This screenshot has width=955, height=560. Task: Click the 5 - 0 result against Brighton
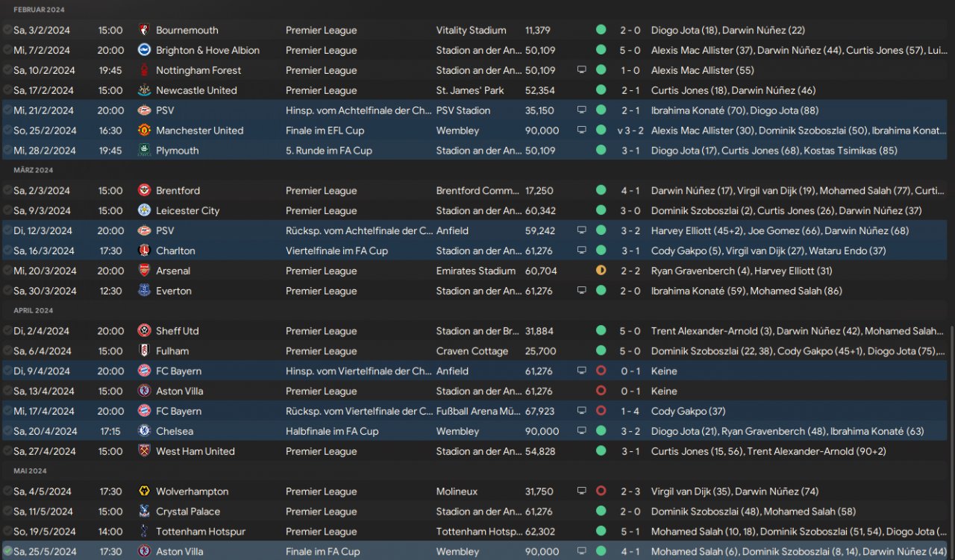pyautogui.click(x=630, y=51)
